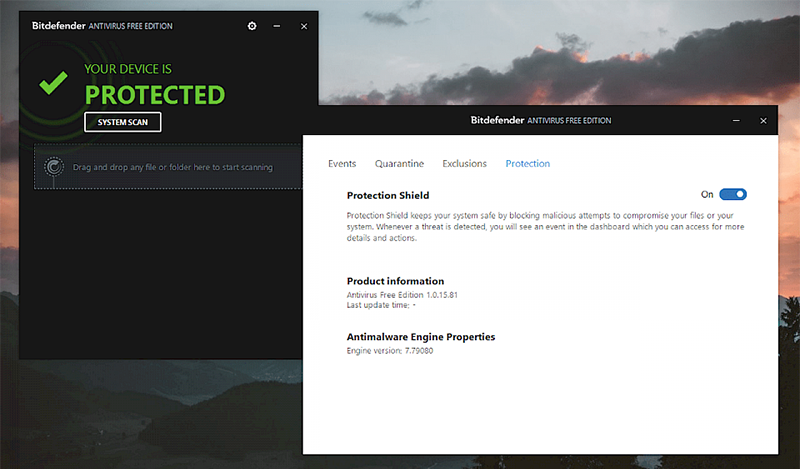Close the main Bitdefender dashboard window

[304, 26]
